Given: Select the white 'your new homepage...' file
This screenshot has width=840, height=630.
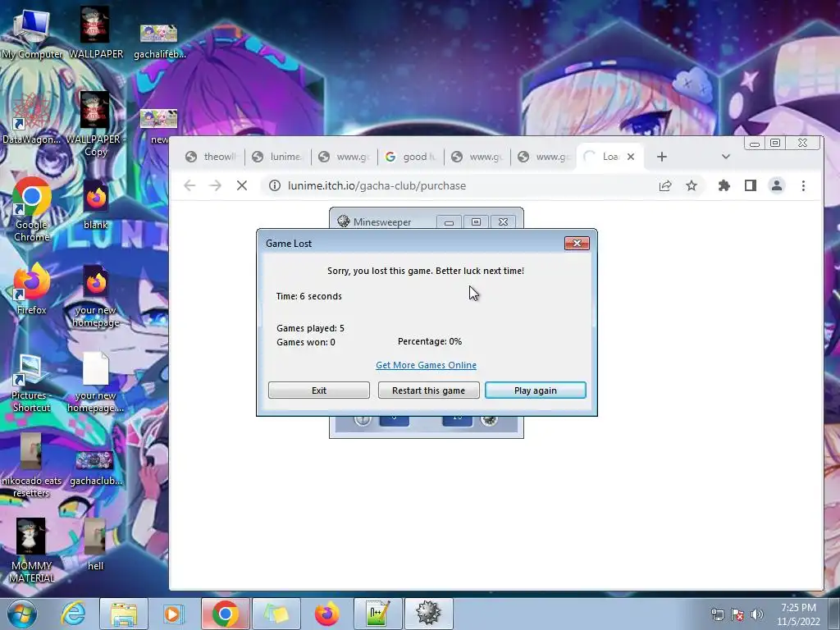Looking at the screenshot, I should pyautogui.click(x=95, y=381).
